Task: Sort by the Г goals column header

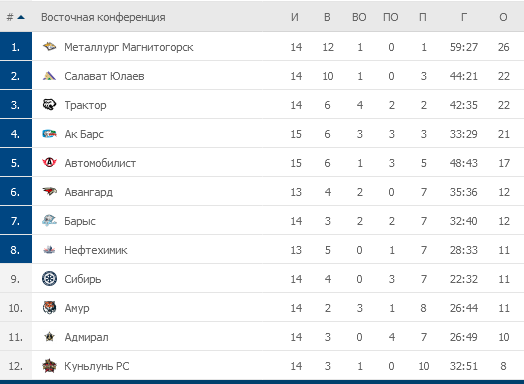Action: click(x=464, y=17)
